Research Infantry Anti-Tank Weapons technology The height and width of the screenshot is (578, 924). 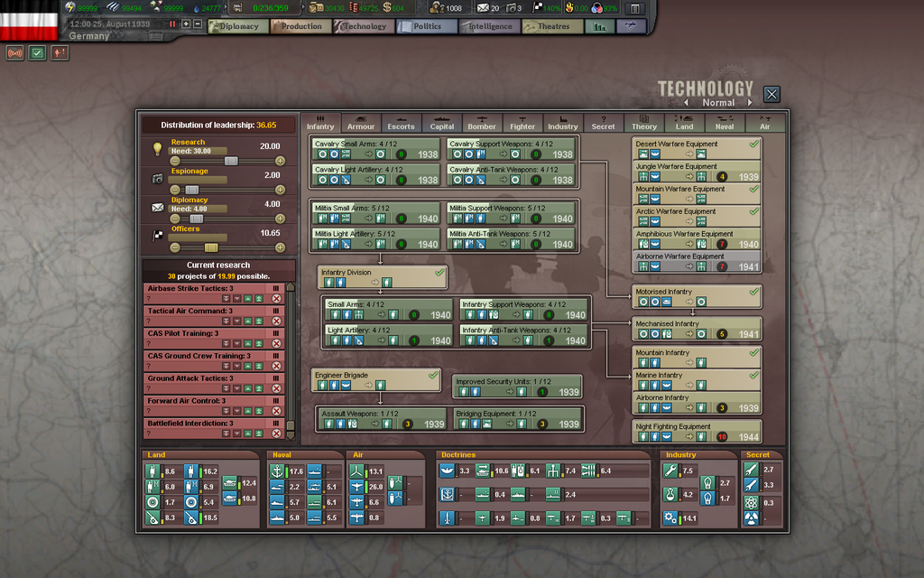tap(524, 336)
